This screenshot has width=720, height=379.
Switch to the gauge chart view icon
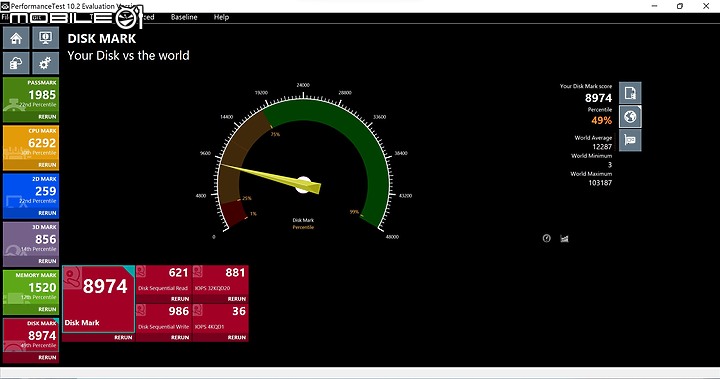pyautogui.click(x=546, y=238)
